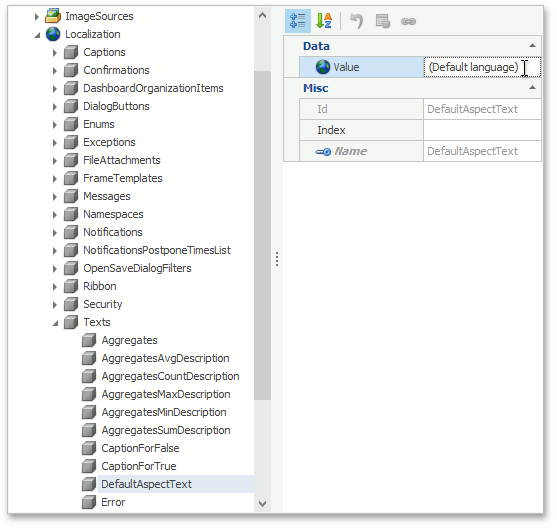Click the grid sheet toolbar icon
This screenshot has height=529, width=557.
click(x=383, y=21)
